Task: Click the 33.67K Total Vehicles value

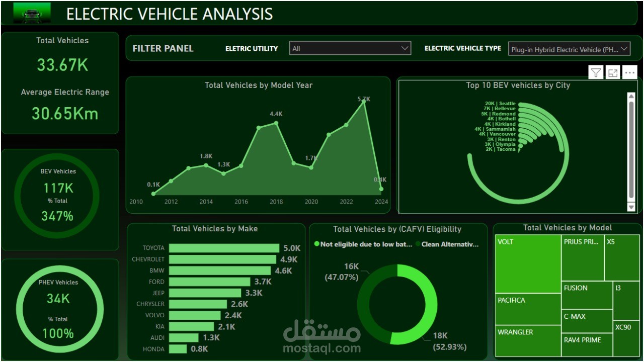Action: 62,65
